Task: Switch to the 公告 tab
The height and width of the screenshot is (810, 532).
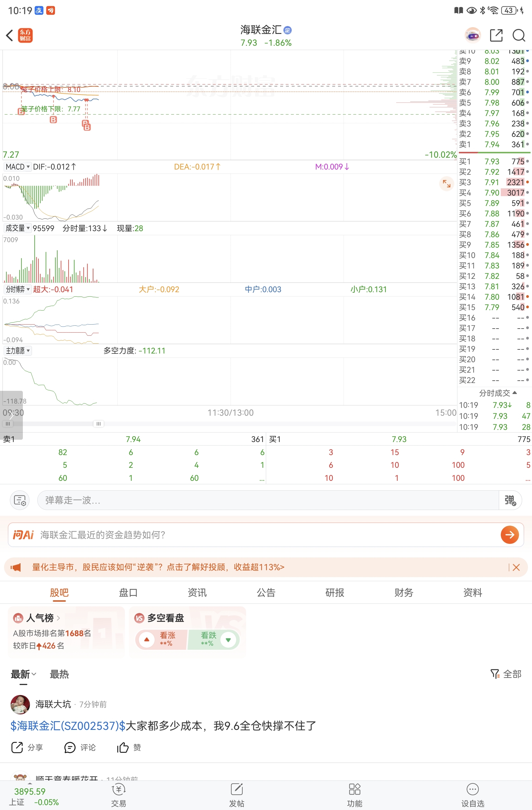Action: [266, 592]
